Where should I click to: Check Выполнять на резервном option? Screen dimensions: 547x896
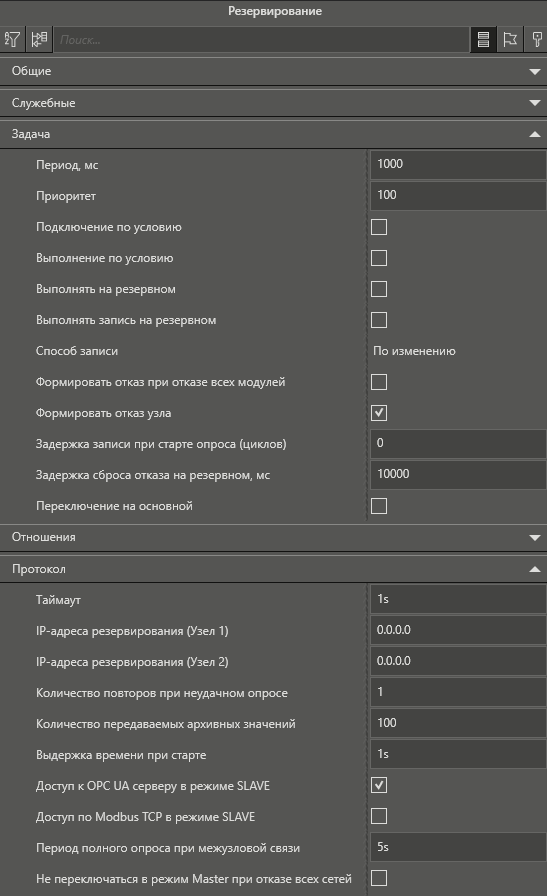(x=379, y=289)
